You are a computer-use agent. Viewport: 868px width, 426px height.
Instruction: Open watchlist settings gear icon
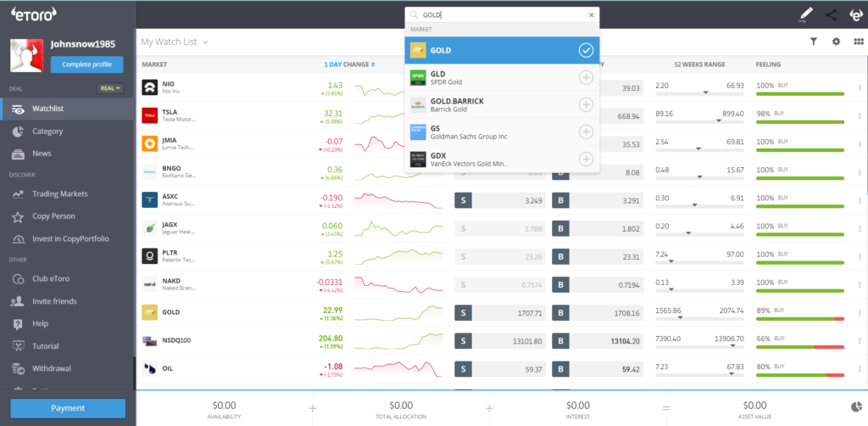[x=836, y=42]
